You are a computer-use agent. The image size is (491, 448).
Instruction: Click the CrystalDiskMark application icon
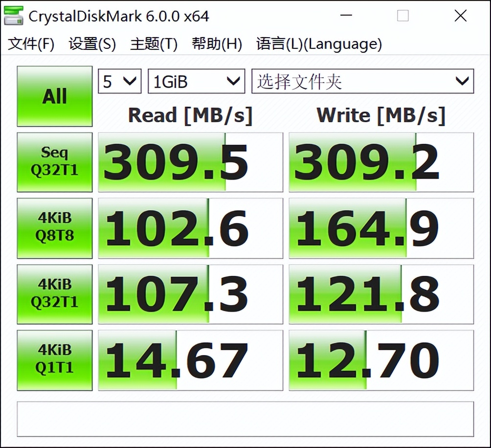point(14,15)
